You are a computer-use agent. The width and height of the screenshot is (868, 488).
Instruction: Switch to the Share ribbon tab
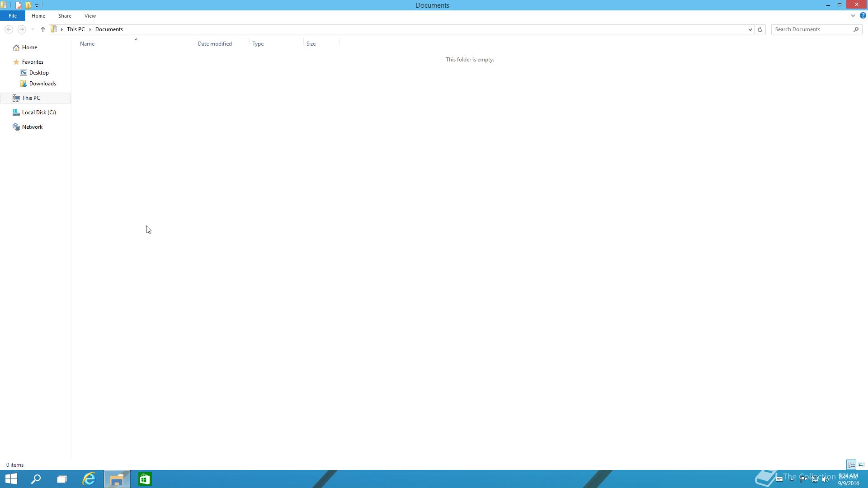(x=65, y=16)
